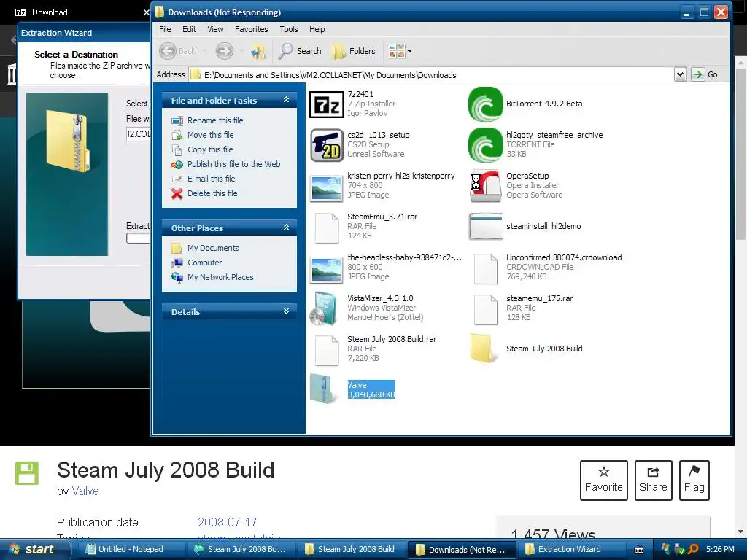The image size is (747, 560).
Task: Select the Valve zipped folder icon
Action: point(325,389)
